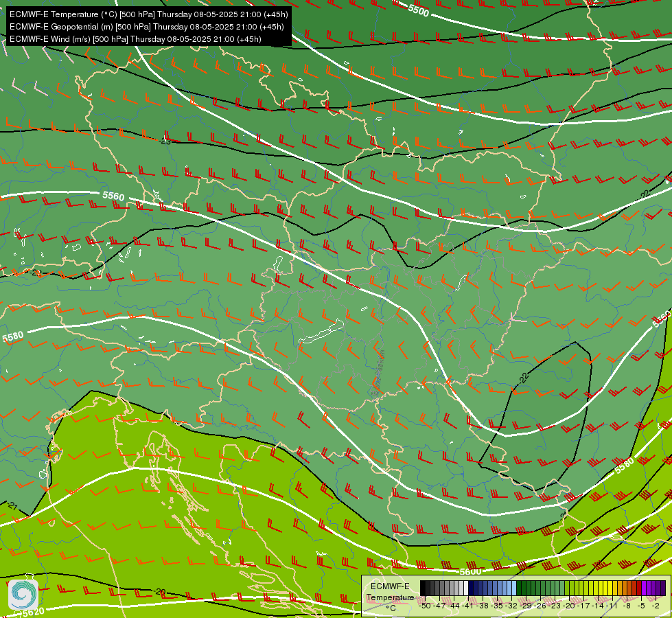Click the -47 legend value
This screenshot has height=618, width=672.
439,606
